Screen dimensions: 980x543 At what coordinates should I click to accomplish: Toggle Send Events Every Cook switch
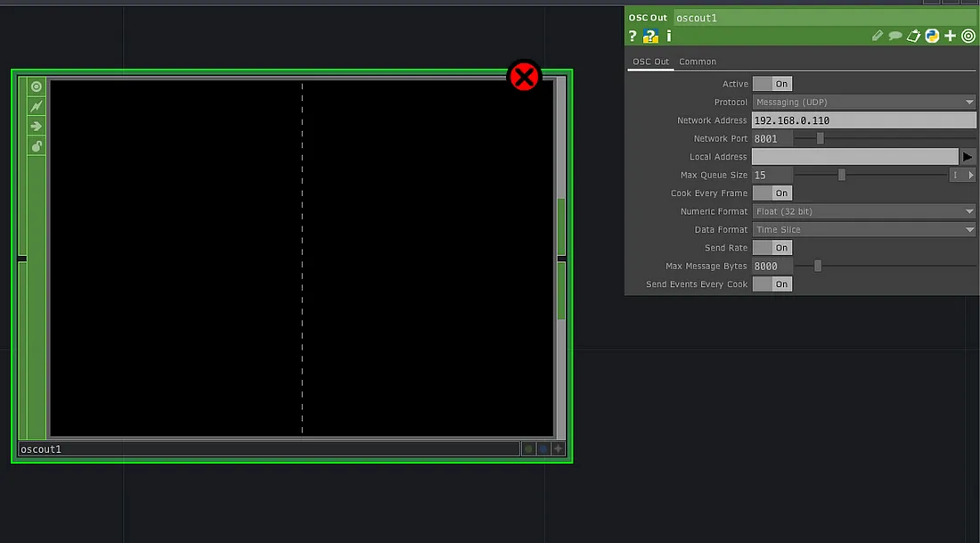click(x=772, y=284)
